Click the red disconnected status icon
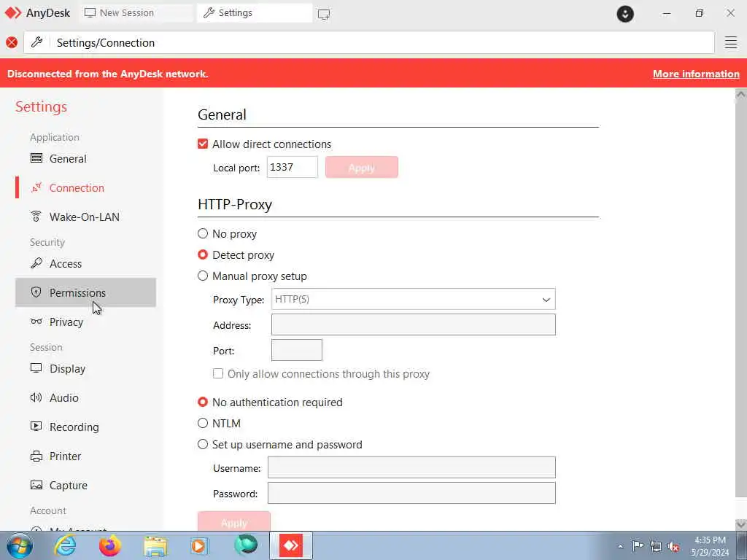 click(x=12, y=42)
